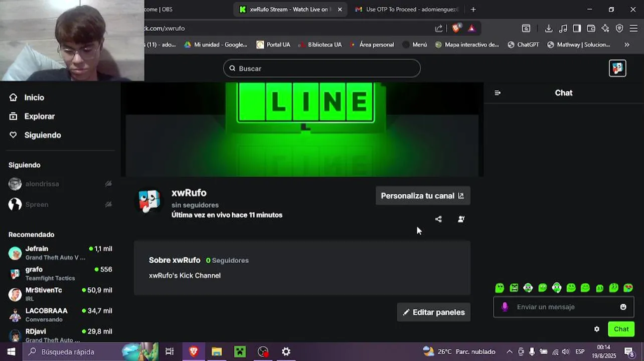The image size is (644, 361).
Task: Open recommended channel LACOBRAAA
Action: click(x=60, y=315)
